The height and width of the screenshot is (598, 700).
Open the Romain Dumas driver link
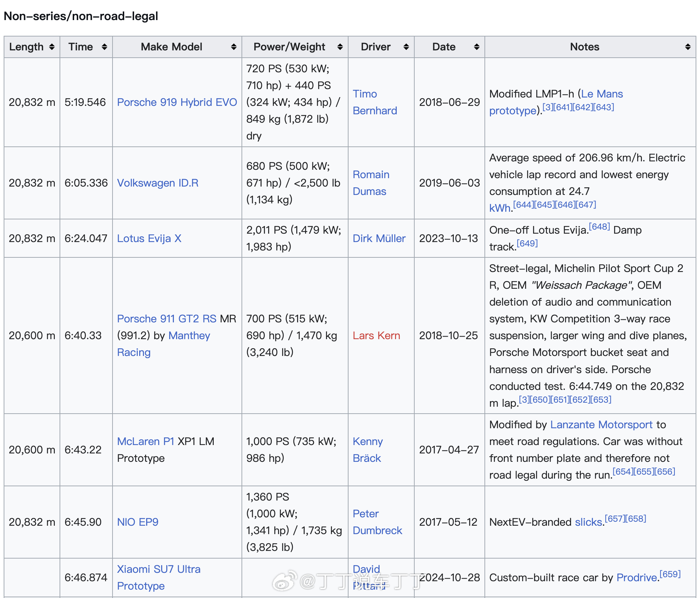point(371,183)
